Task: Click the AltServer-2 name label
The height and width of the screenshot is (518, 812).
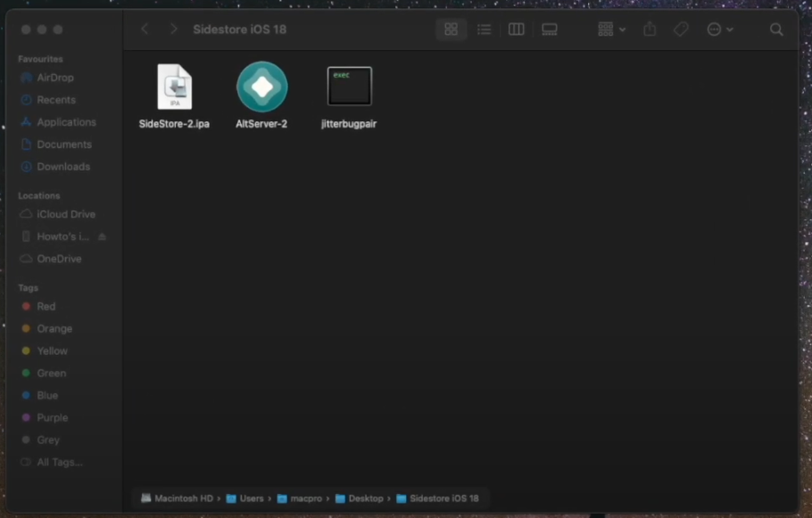Action: point(261,124)
